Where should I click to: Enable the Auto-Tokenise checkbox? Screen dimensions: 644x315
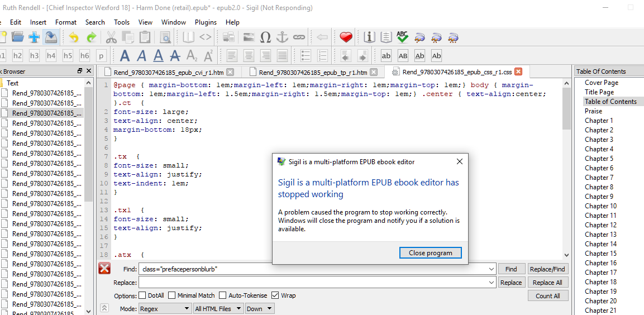[x=223, y=295]
